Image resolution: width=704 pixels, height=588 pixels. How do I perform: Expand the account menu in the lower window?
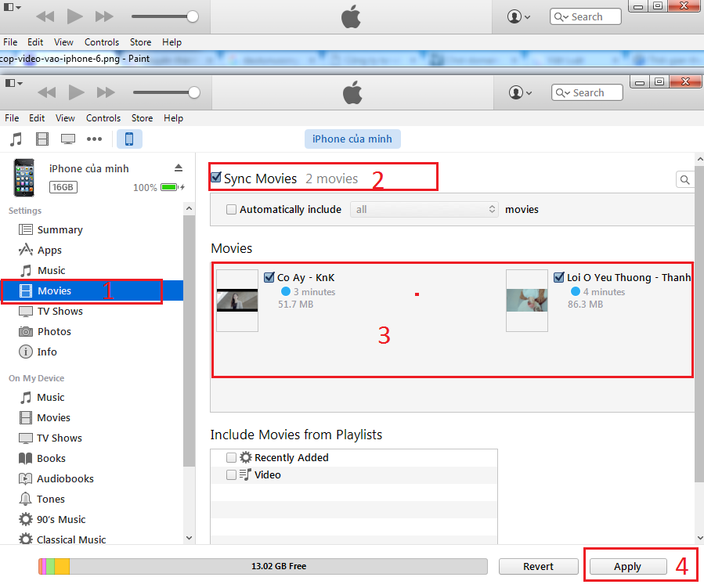(x=520, y=92)
